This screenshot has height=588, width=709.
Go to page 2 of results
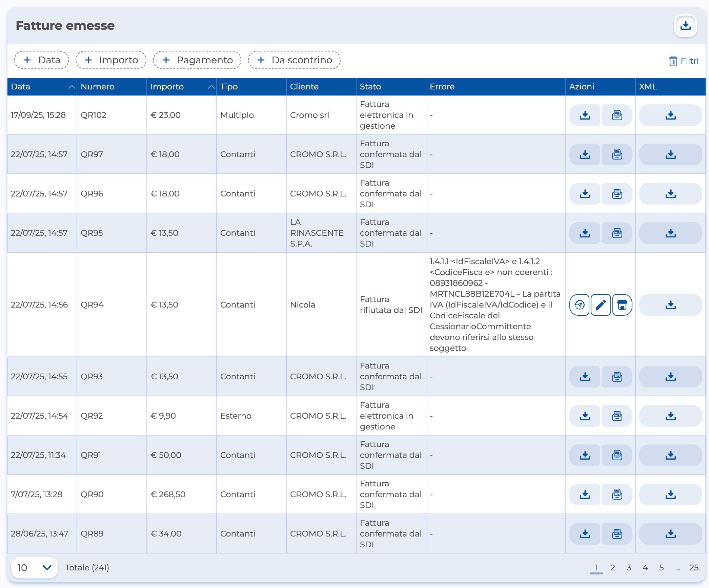tap(612, 568)
